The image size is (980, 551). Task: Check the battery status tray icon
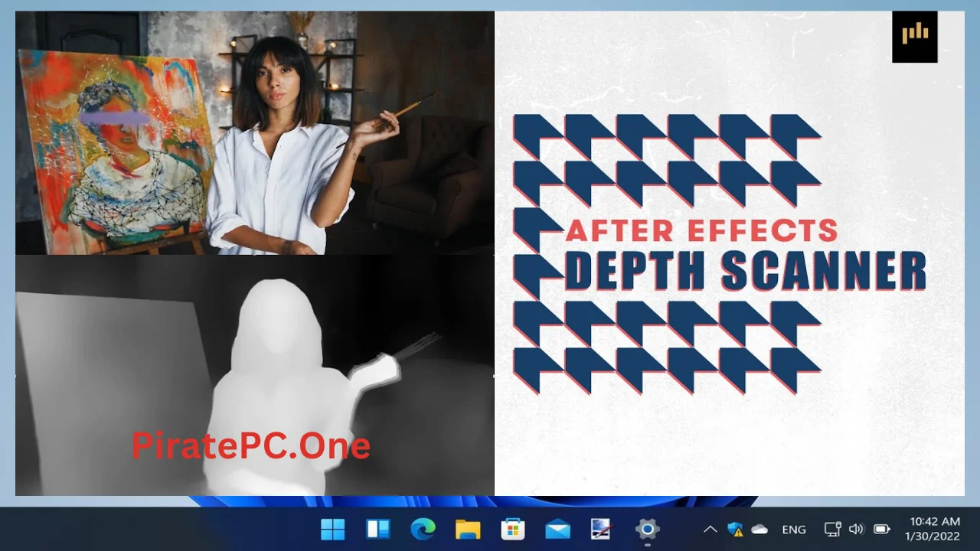click(881, 529)
